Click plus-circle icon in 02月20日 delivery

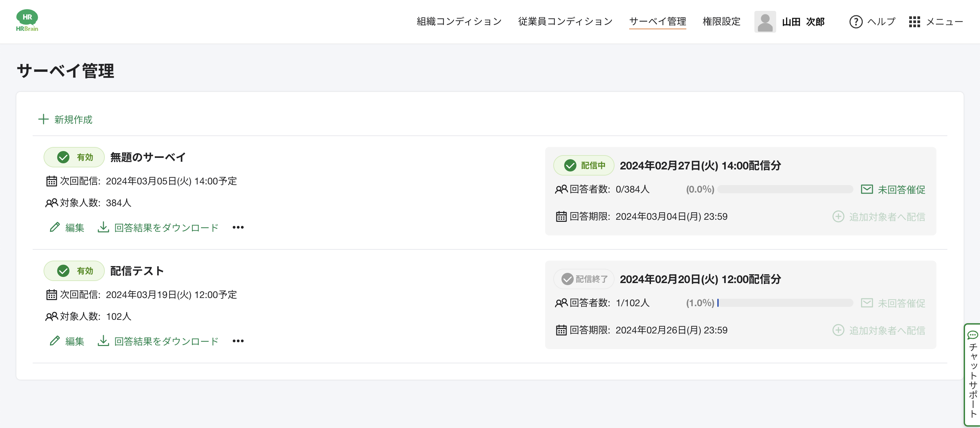click(838, 330)
